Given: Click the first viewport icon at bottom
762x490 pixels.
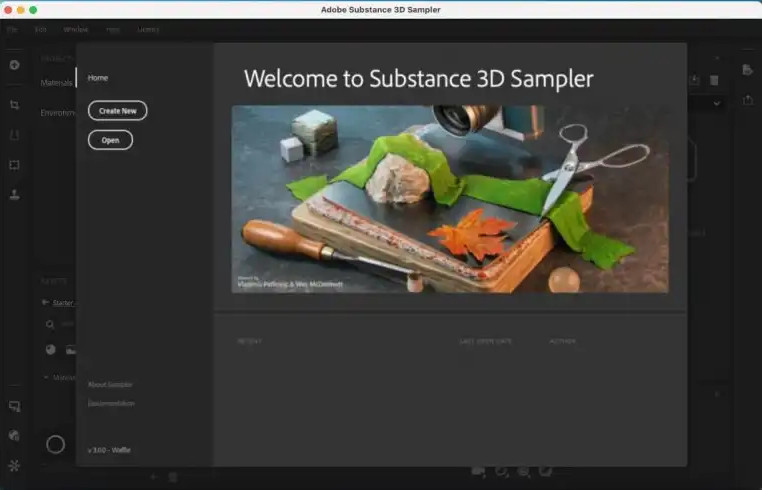Looking at the screenshot, I should click(x=479, y=472).
